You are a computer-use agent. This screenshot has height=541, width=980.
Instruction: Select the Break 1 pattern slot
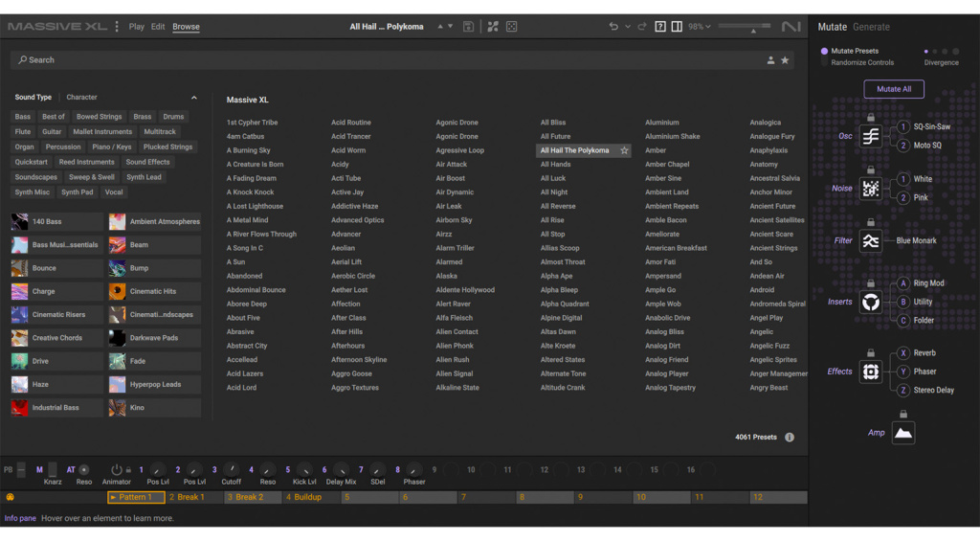coord(193,497)
